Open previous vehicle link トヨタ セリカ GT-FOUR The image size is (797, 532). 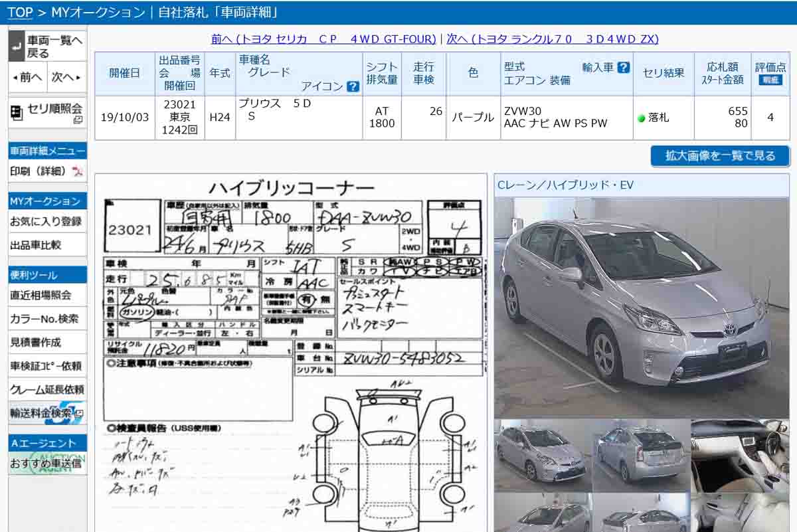pyautogui.click(x=323, y=39)
